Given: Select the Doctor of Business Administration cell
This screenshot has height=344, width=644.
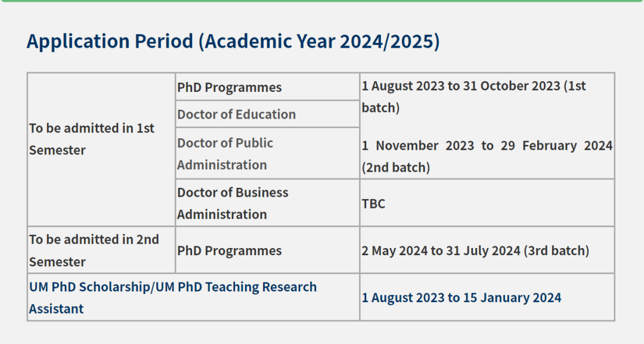Looking at the screenshot, I should click(233, 203).
